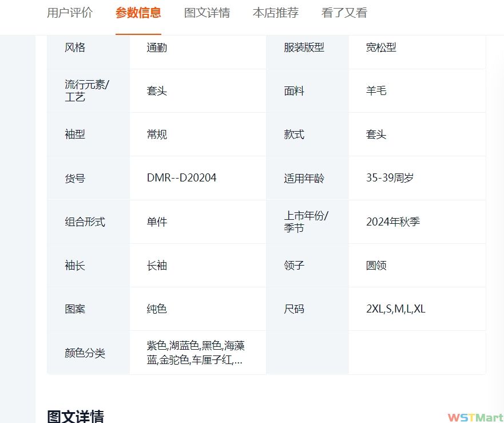
Task: Click the WSTMart logo watermark
Action: coord(475,417)
